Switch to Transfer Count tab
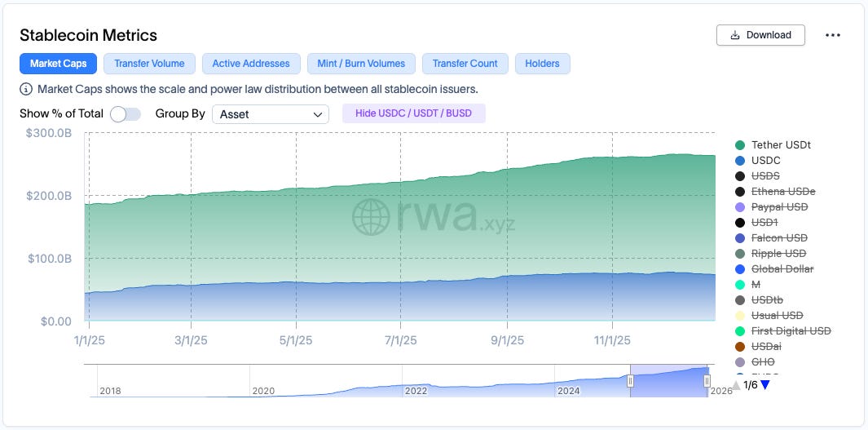The width and height of the screenshot is (868, 430). (465, 64)
